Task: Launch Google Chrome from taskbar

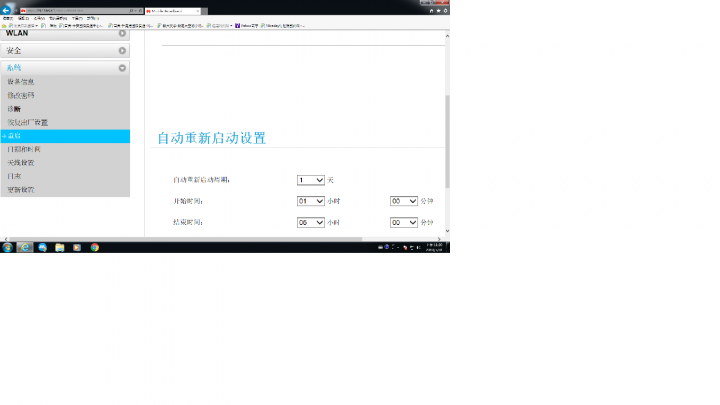Action: tap(95, 248)
